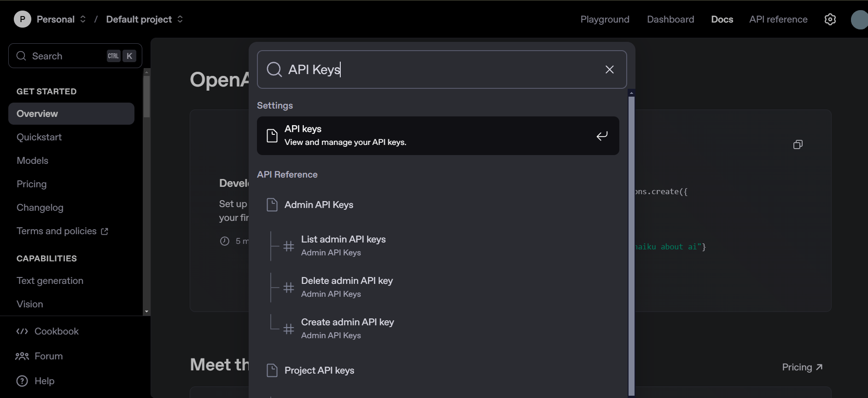Click the document icon beside Admin API Keys
This screenshot has height=398, width=868.
pyautogui.click(x=272, y=205)
